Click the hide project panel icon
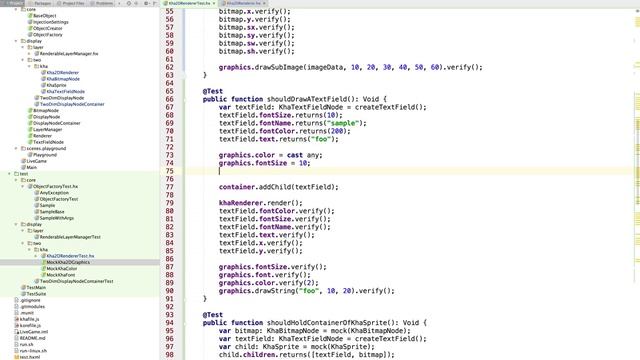Screen dimensions: 640x360 point(155,3)
